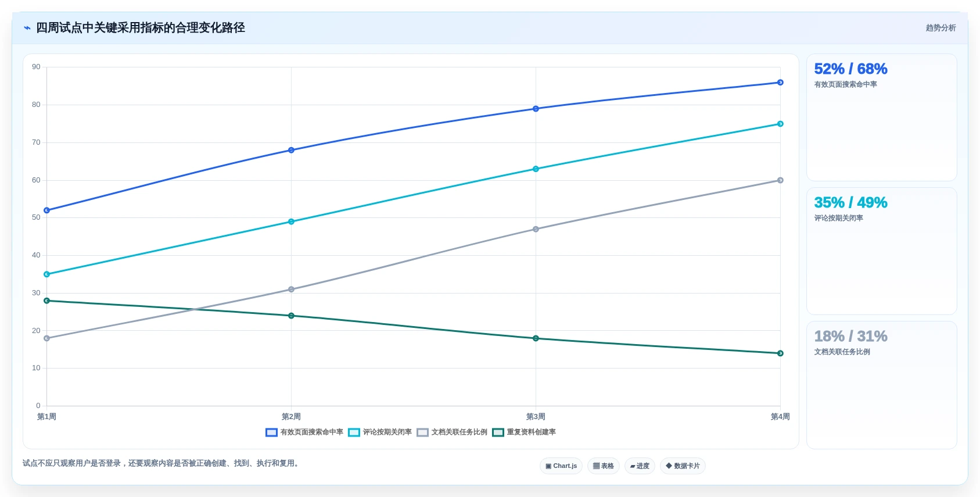Select the 52% / 68% metric value
The width and height of the screenshot is (980, 497).
(850, 69)
